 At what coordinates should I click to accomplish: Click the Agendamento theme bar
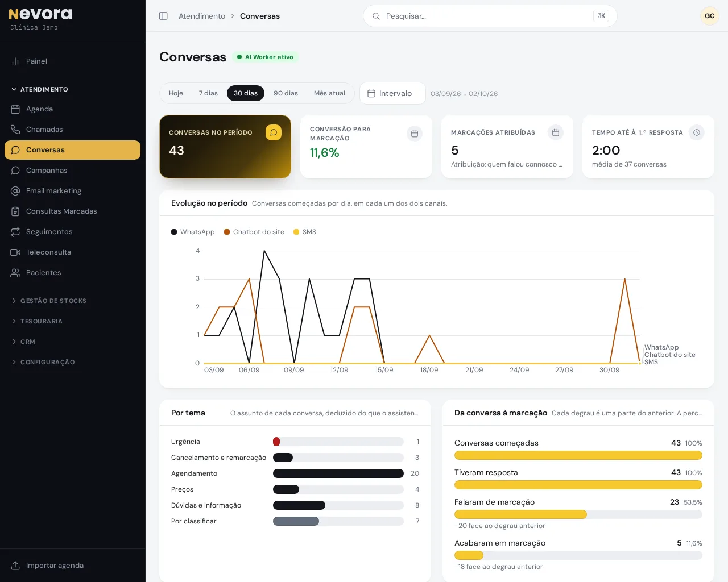click(338, 473)
